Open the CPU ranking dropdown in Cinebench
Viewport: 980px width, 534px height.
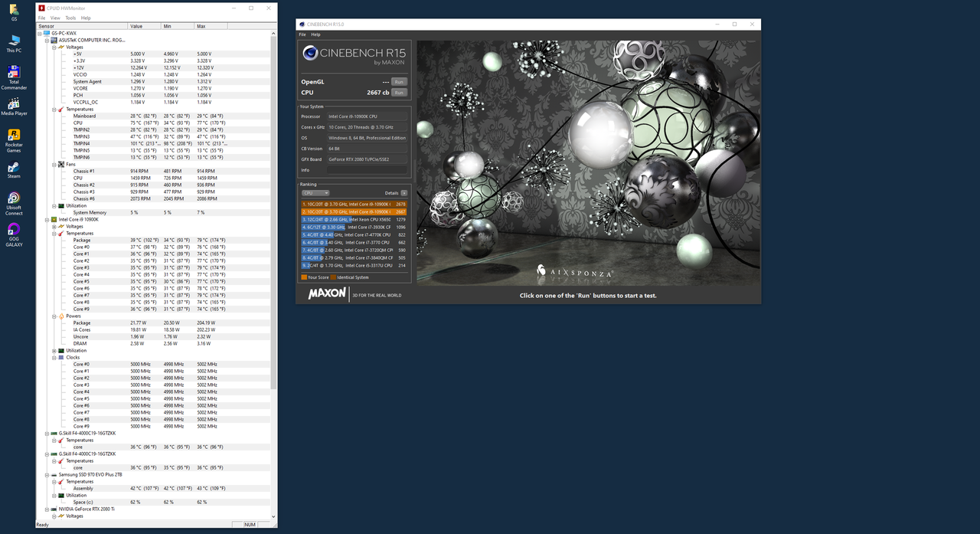[x=315, y=193]
